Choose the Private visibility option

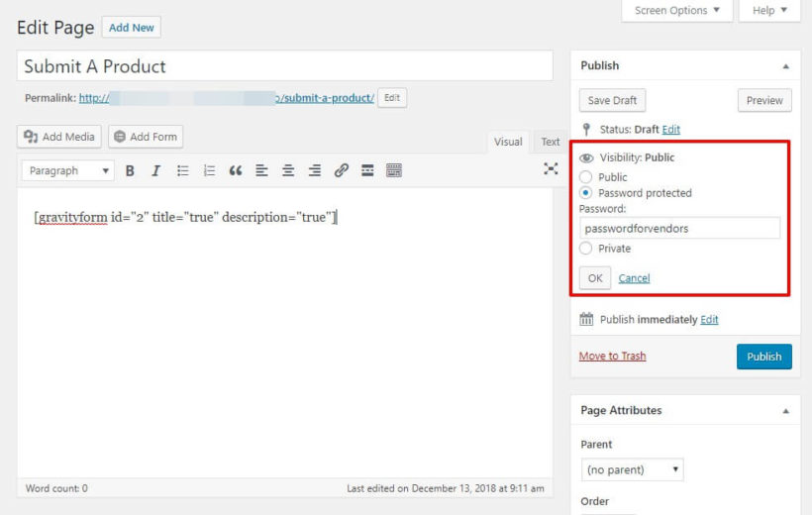pyautogui.click(x=585, y=249)
